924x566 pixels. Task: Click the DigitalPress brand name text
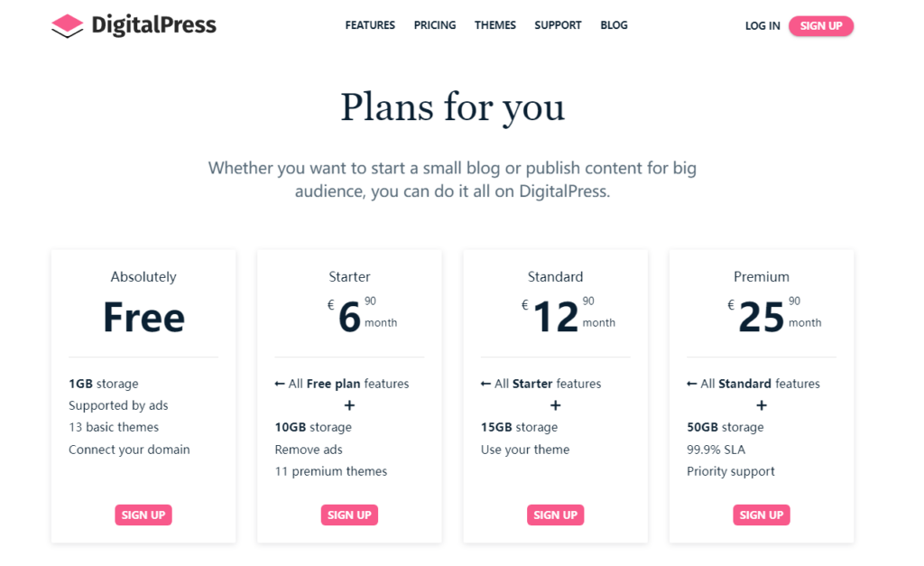[x=153, y=25]
